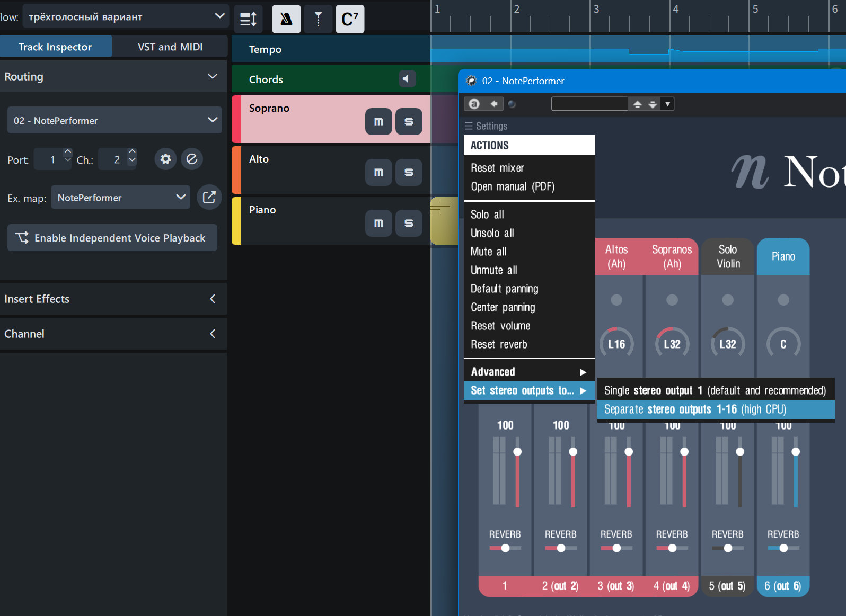This screenshot has width=846, height=616.
Task: Switch to the Track Inspector tab
Action: click(x=56, y=47)
